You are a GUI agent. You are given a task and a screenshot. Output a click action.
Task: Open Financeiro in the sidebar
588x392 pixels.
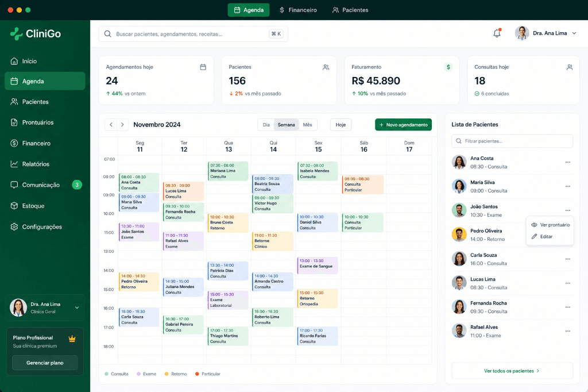(45, 143)
